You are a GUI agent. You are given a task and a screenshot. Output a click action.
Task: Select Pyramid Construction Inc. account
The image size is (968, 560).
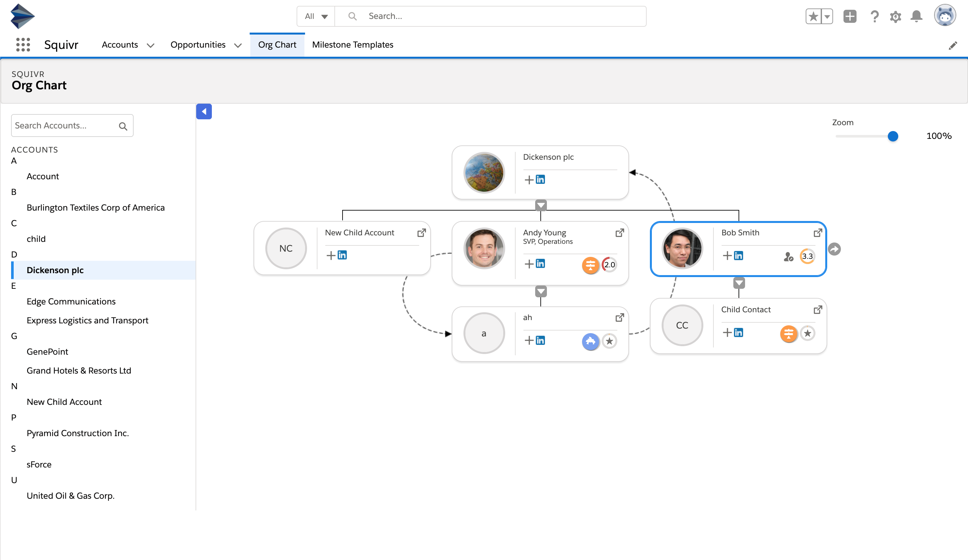pyautogui.click(x=78, y=433)
